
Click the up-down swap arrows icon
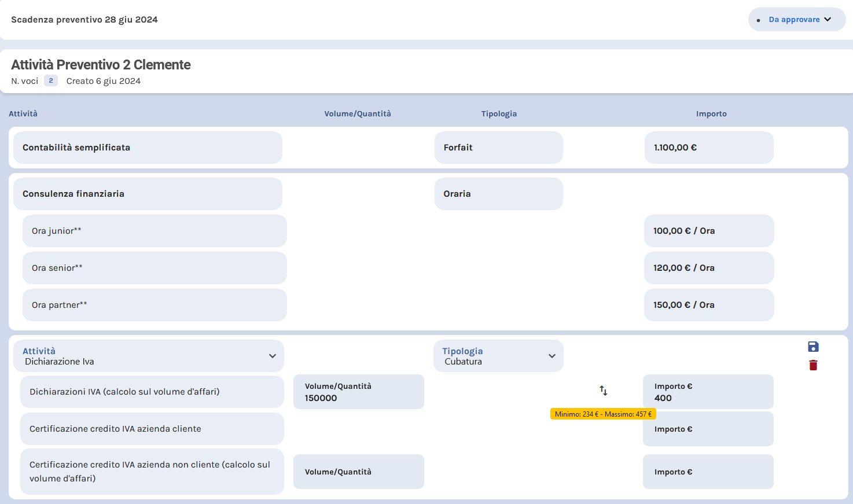coord(604,391)
